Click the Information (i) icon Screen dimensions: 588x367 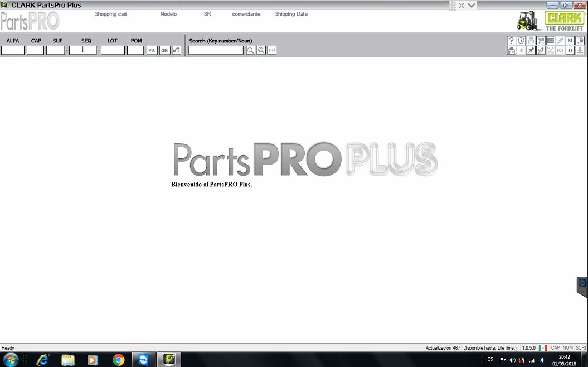tap(521, 41)
